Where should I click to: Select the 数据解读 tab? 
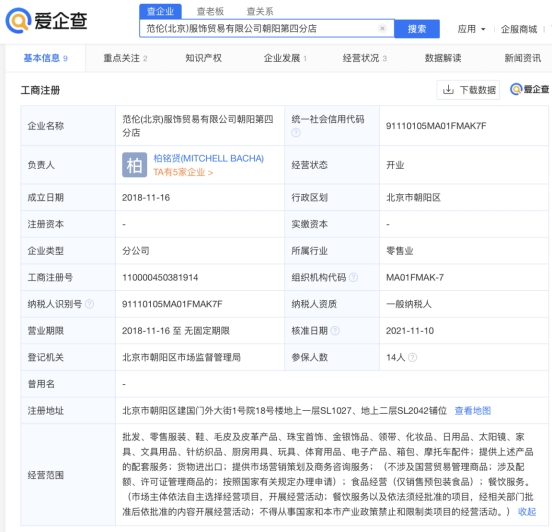[443, 58]
